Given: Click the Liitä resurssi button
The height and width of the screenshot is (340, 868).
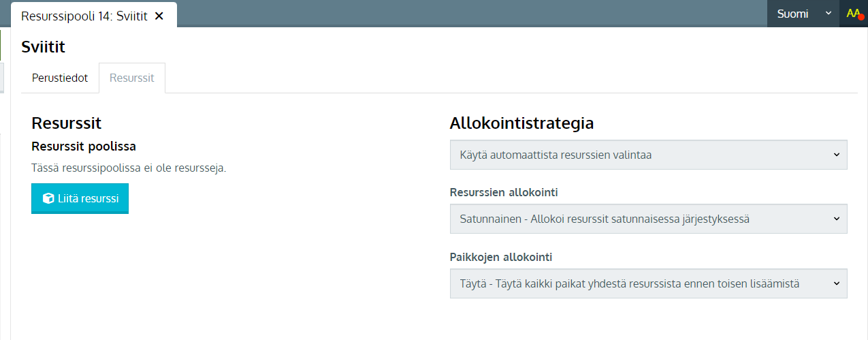Looking at the screenshot, I should (x=80, y=199).
